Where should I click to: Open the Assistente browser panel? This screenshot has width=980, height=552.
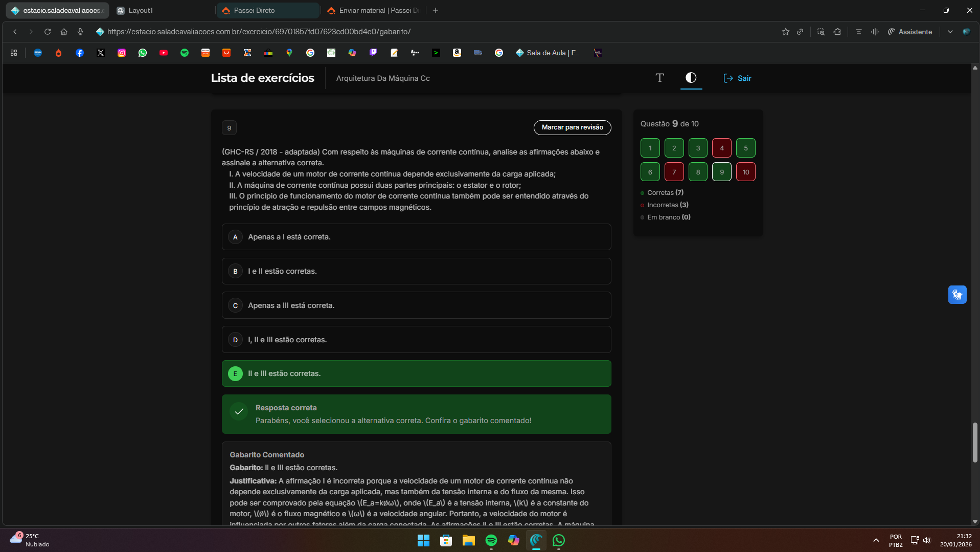[x=910, y=32]
